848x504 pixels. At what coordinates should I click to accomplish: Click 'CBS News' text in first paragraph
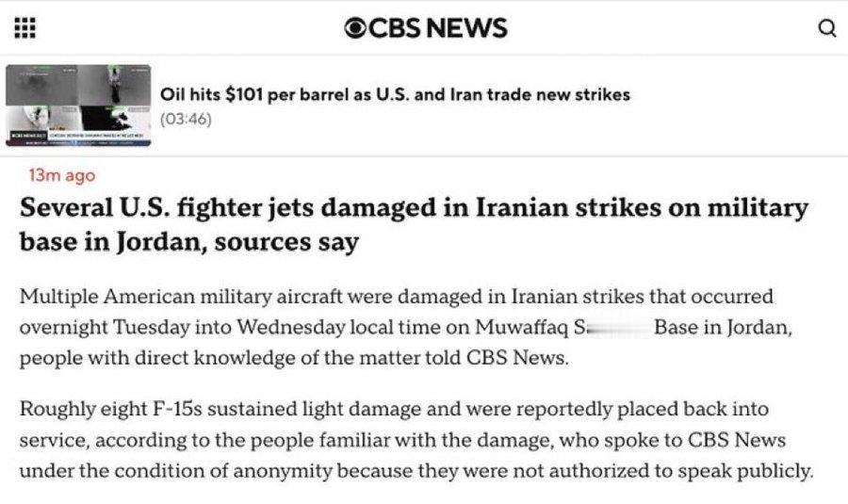coord(516,357)
